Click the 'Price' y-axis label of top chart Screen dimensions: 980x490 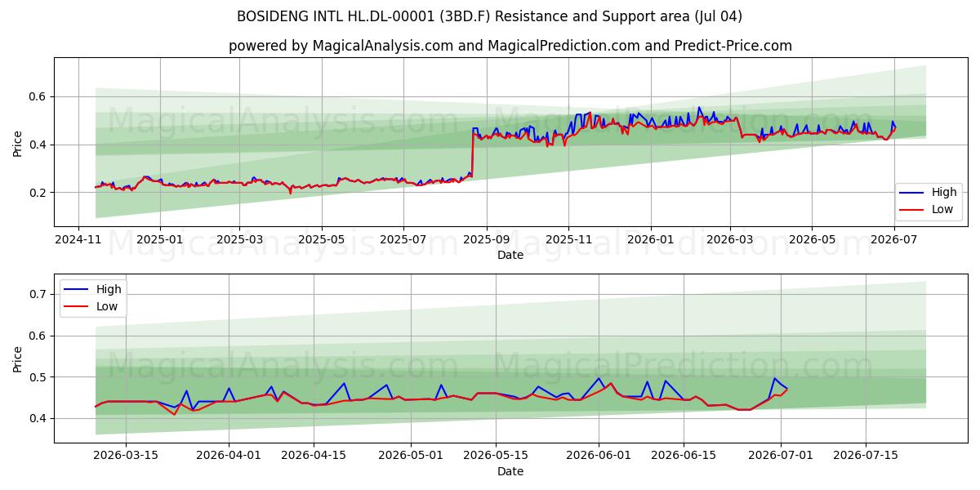tap(18, 142)
